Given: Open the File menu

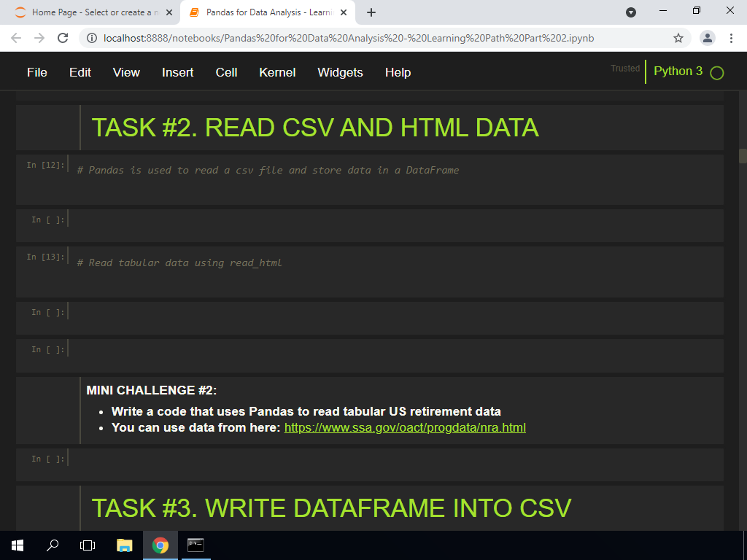Looking at the screenshot, I should click(37, 72).
